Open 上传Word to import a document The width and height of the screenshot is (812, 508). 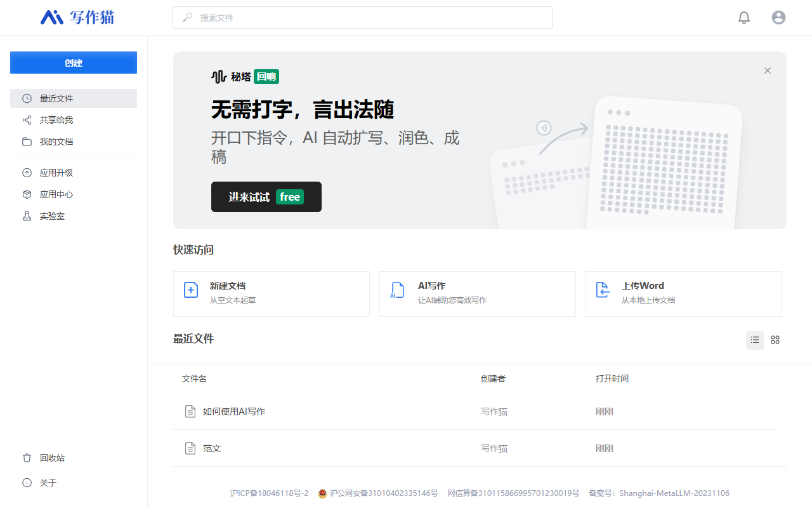click(683, 293)
